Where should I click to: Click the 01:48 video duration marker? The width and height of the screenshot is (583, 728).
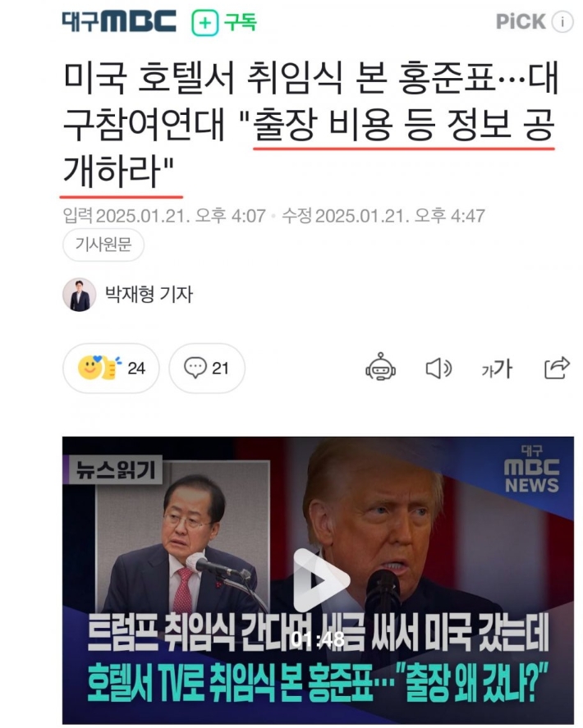tap(319, 639)
